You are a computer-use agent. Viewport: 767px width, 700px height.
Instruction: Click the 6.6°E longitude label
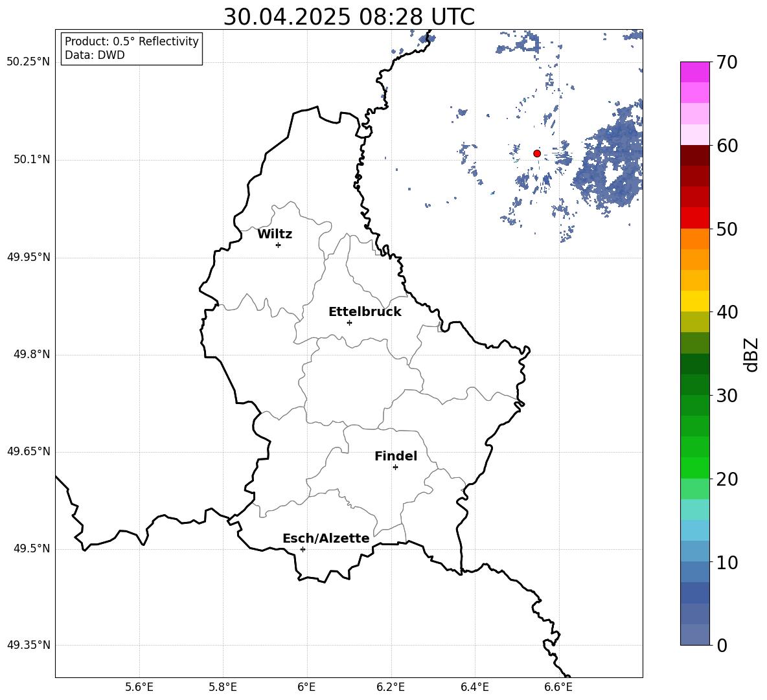pos(558,687)
